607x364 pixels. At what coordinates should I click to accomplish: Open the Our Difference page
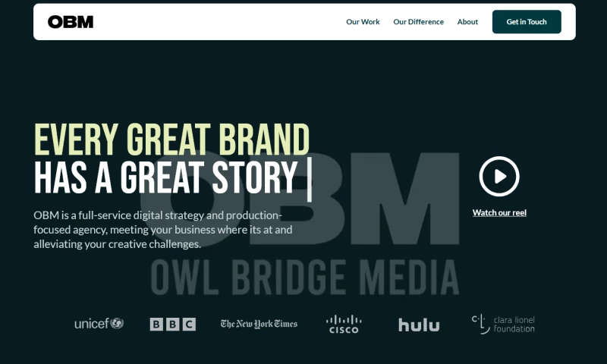click(419, 22)
